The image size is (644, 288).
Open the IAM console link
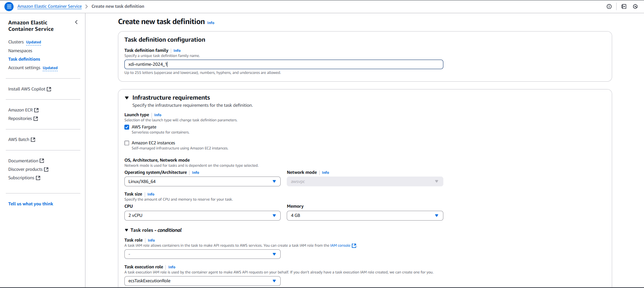pos(340,246)
